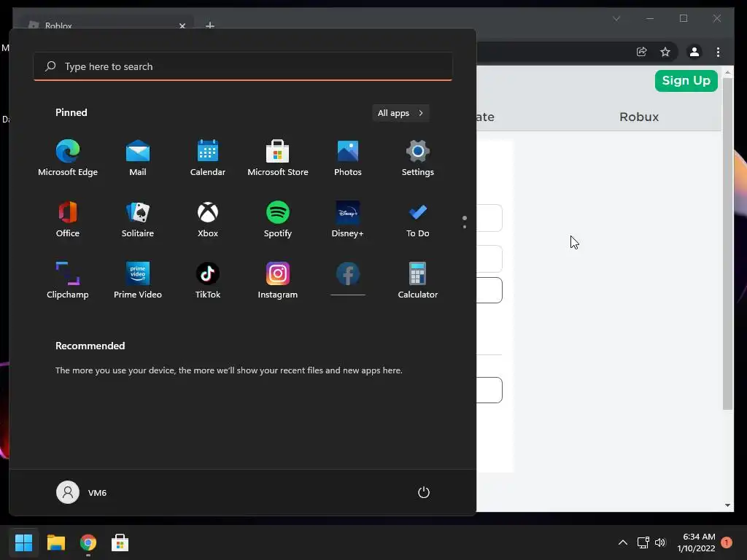Click the Chrome page vertical scrollbar
Viewport: 747px width, 560px height.
727,243
